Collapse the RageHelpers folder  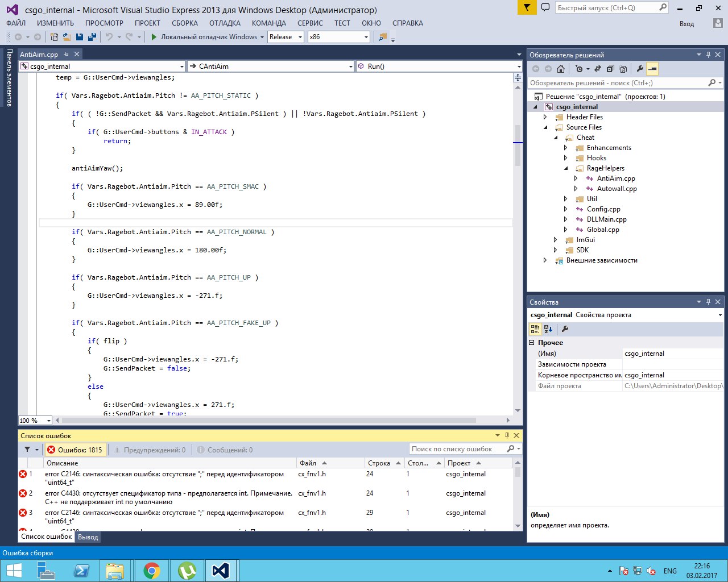coord(566,168)
